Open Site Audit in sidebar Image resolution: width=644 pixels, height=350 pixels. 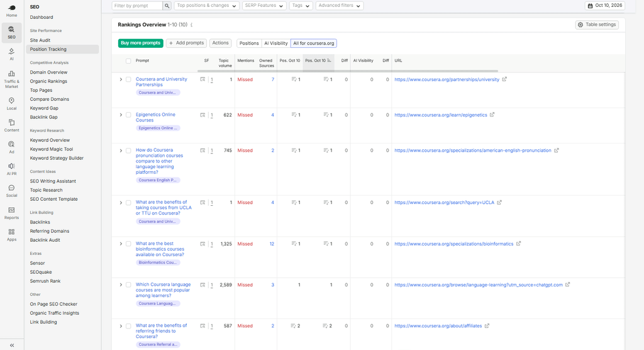pyautogui.click(x=40, y=40)
